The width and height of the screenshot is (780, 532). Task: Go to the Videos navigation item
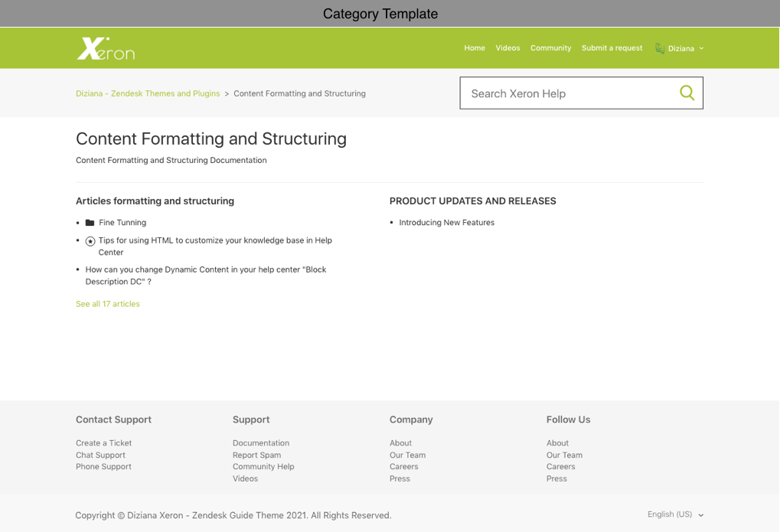coord(507,48)
